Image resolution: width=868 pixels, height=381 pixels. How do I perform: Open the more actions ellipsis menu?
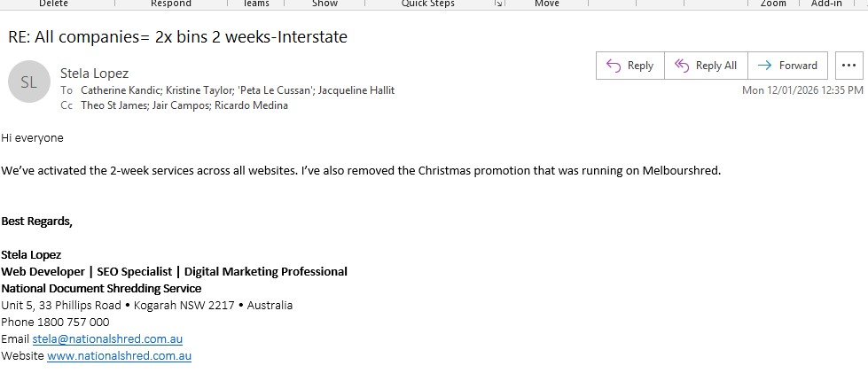tap(848, 66)
